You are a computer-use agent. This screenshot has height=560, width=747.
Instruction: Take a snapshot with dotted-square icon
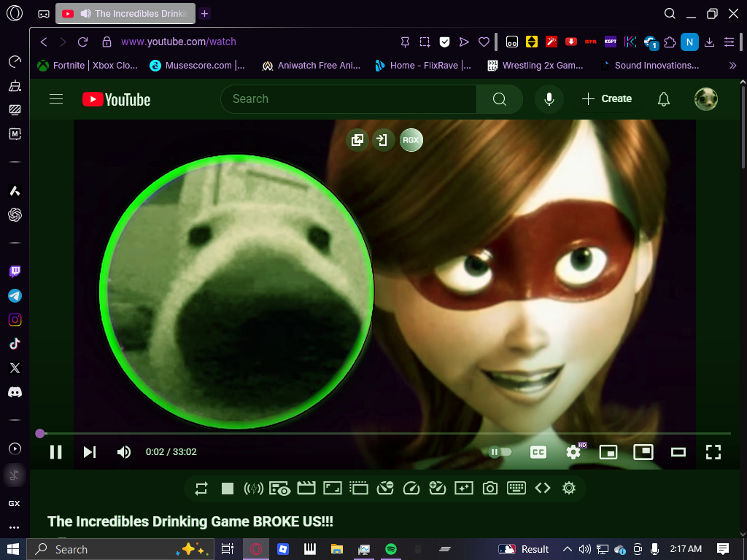(x=425, y=42)
